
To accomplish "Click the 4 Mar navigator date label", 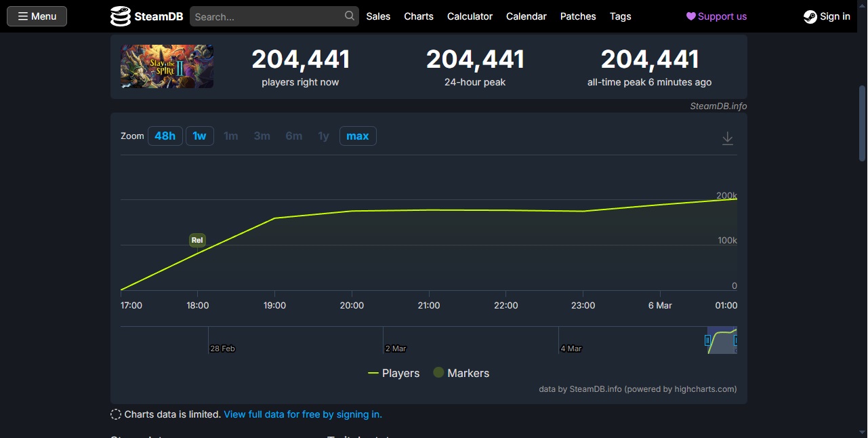I will coord(571,349).
